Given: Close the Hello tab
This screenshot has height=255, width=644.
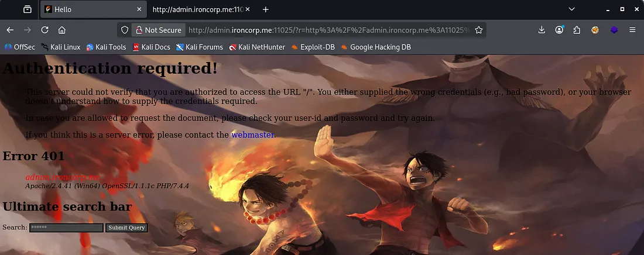Looking at the screenshot, I should pos(139,9).
